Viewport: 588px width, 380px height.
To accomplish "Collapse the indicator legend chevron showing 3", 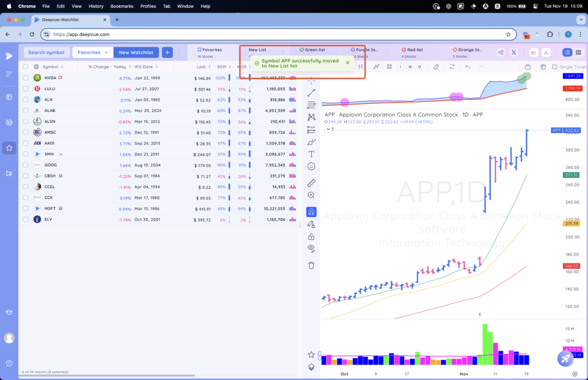I will 330,129.
